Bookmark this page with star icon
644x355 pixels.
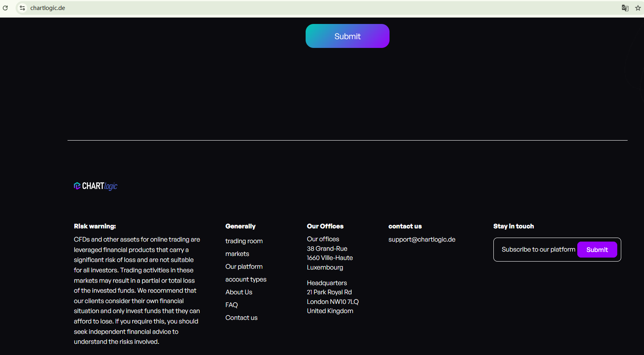pos(638,8)
